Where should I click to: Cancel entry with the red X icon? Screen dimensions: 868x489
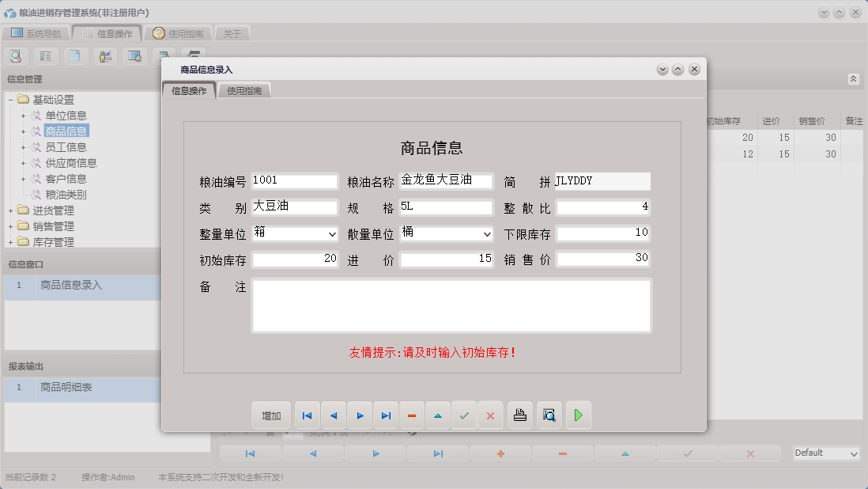[x=490, y=415]
